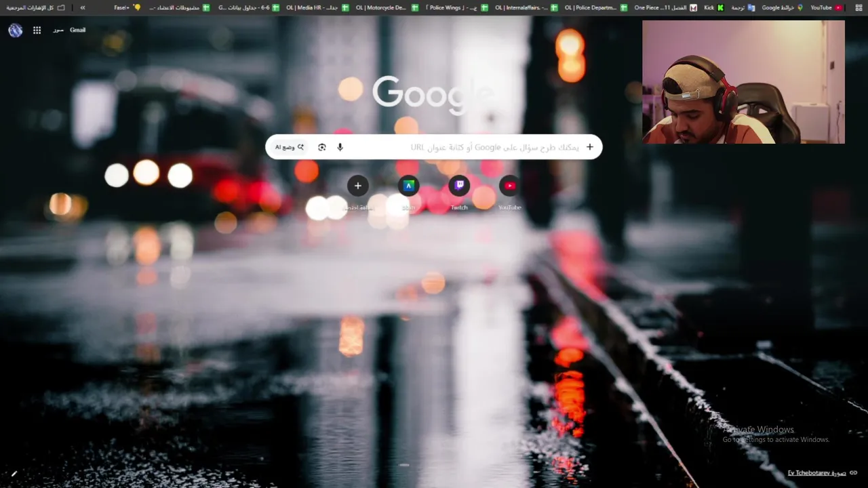Viewport: 868px width, 488px height.
Task: Open the Police Wings bookmark
Action: pos(456,7)
